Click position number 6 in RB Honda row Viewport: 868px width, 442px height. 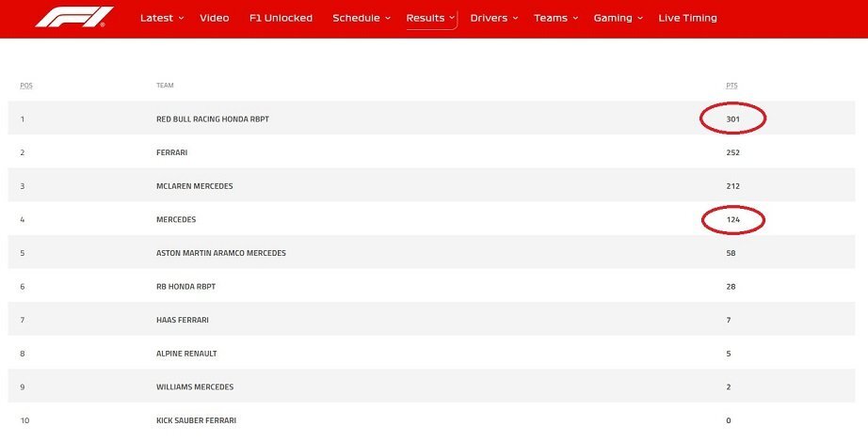click(x=23, y=287)
